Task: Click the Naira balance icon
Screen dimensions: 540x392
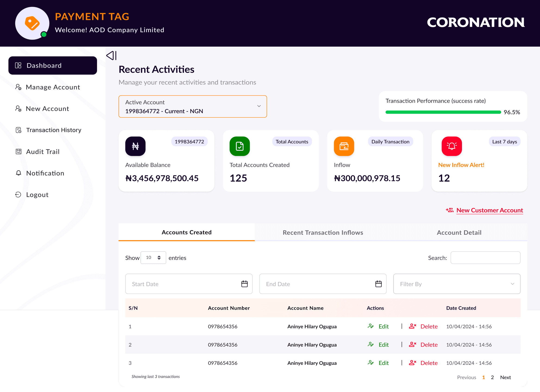Action: tap(135, 146)
